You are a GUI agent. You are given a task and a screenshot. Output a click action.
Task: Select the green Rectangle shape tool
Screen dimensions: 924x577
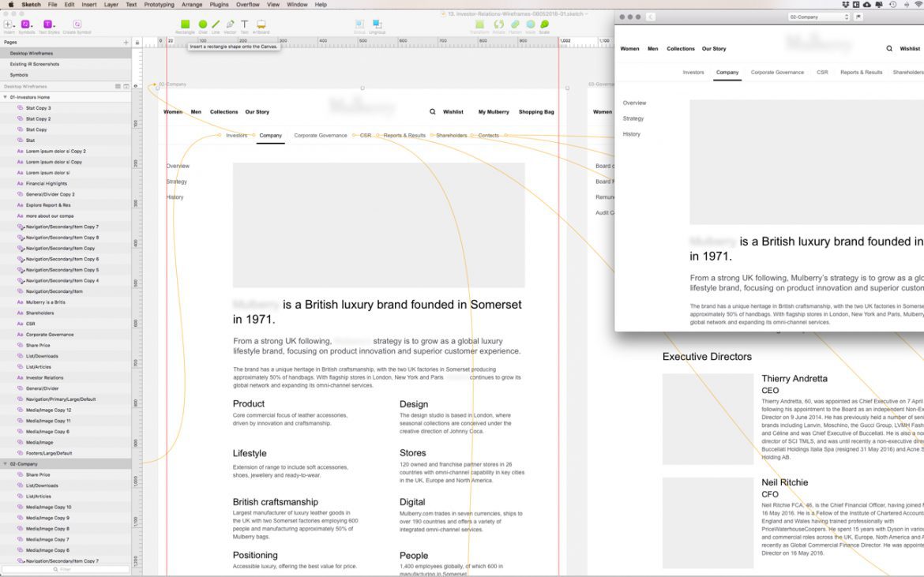point(185,24)
